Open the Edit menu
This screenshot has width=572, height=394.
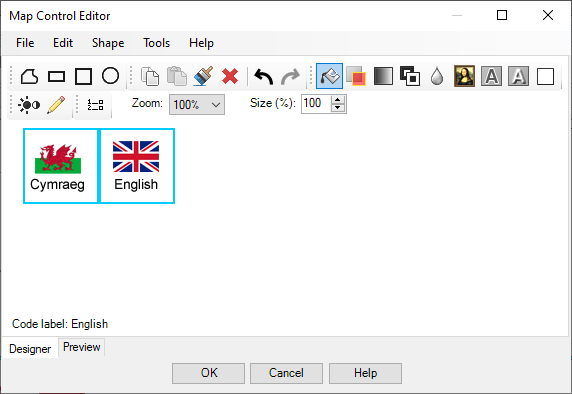(x=63, y=43)
